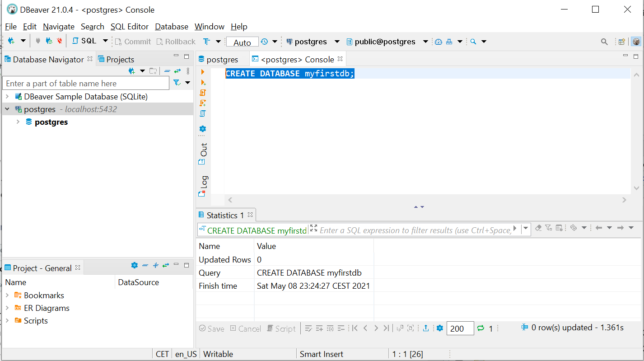This screenshot has height=361, width=644.
Task: Open the transaction log clock icon
Action: 264,42
